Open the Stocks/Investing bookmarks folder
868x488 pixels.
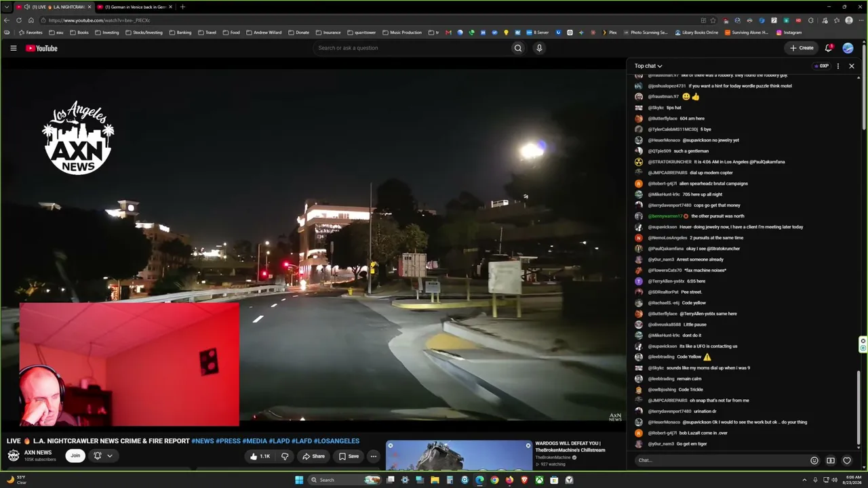tap(144, 33)
